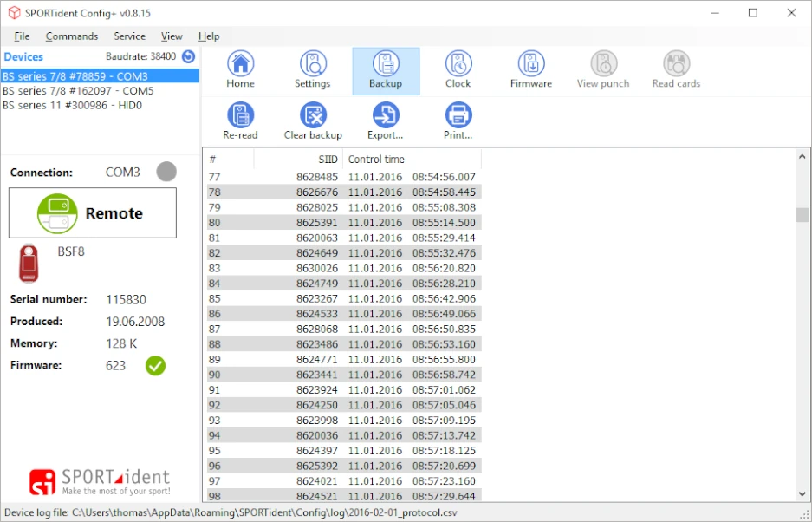812x522 pixels.
Task: Select row 83 with SIID 8630026
Action: click(344, 268)
